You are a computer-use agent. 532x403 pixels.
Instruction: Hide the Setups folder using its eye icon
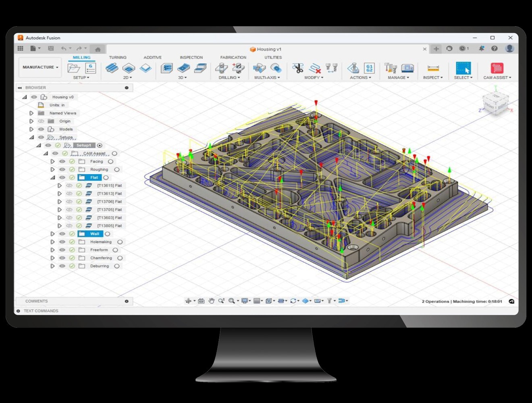click(x=41, y=136)
